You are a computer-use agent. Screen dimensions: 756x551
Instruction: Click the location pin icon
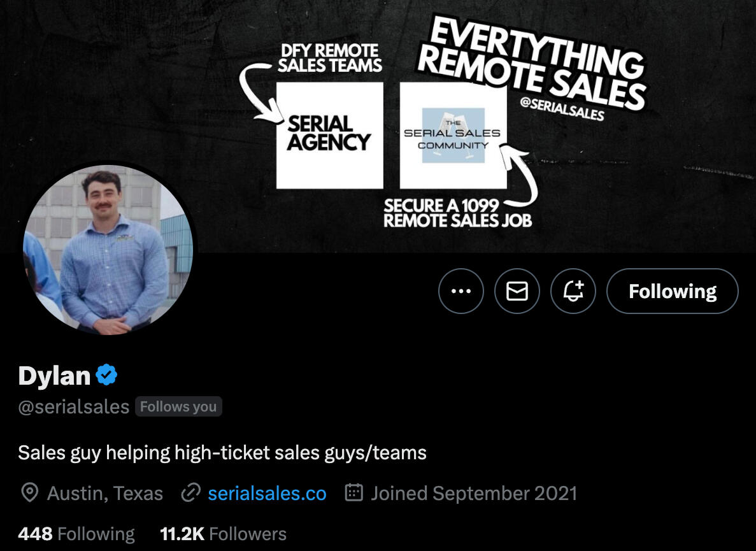coord(29,493)
